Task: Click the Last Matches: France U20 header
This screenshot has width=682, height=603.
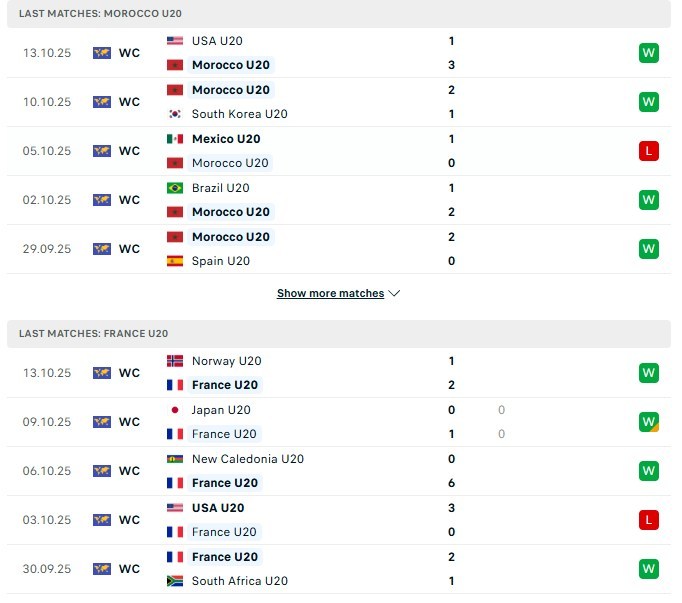Action: click(94, 334)
